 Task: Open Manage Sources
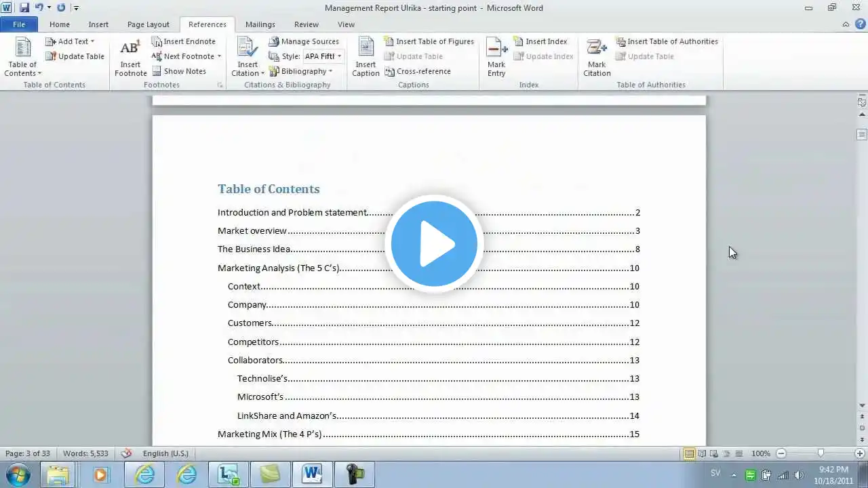pos(304,41)
